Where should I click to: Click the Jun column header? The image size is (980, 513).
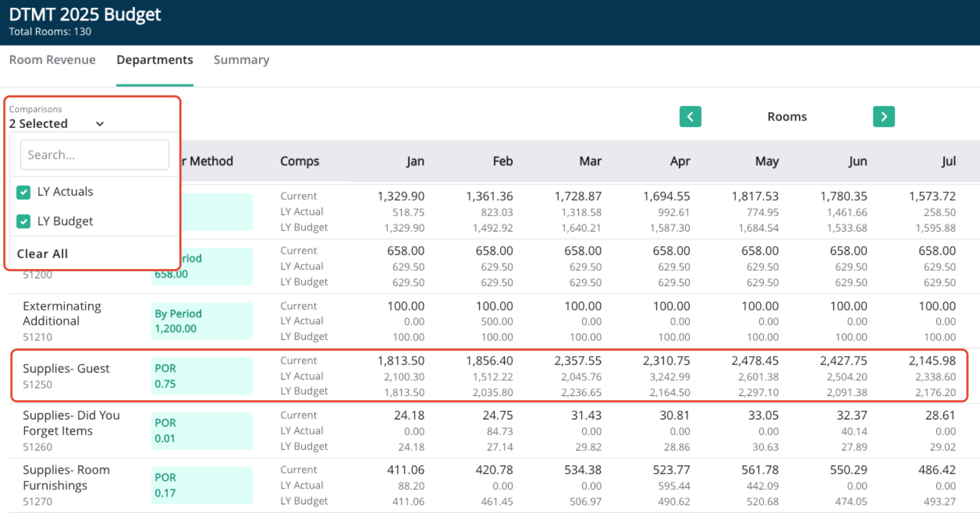click(857, 161)
